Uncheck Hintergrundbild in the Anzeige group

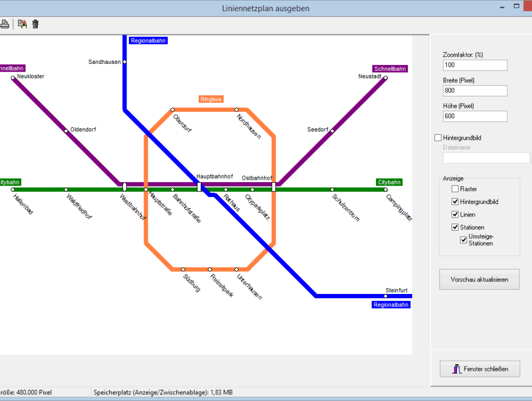tap(455, 202)
